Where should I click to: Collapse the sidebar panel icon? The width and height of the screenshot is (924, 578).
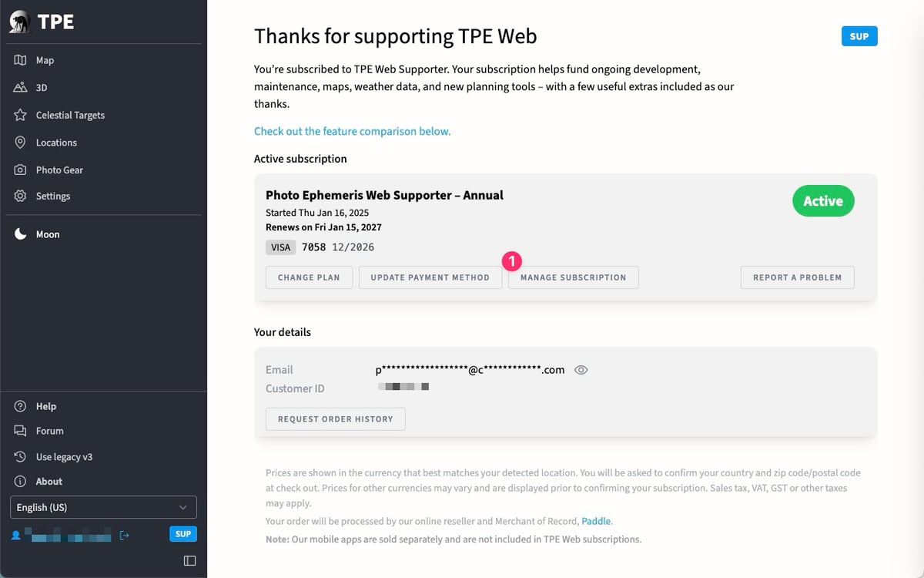tap(189, 560)
